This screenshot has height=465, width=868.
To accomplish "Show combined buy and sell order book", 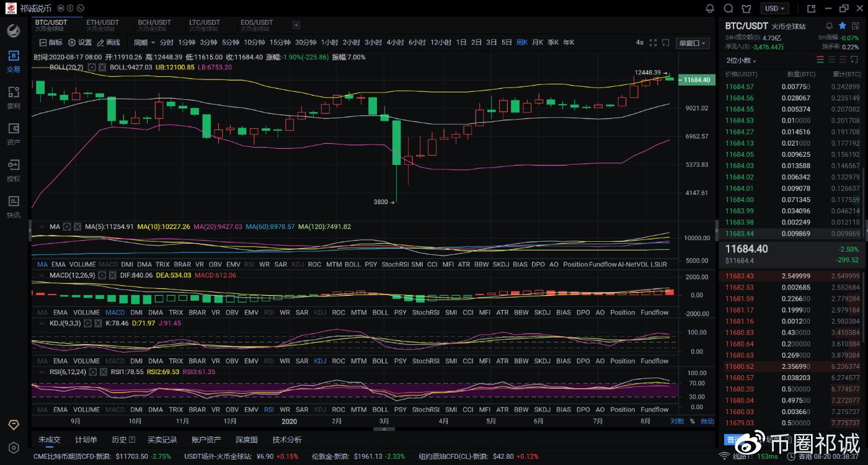I will (820, 60).
